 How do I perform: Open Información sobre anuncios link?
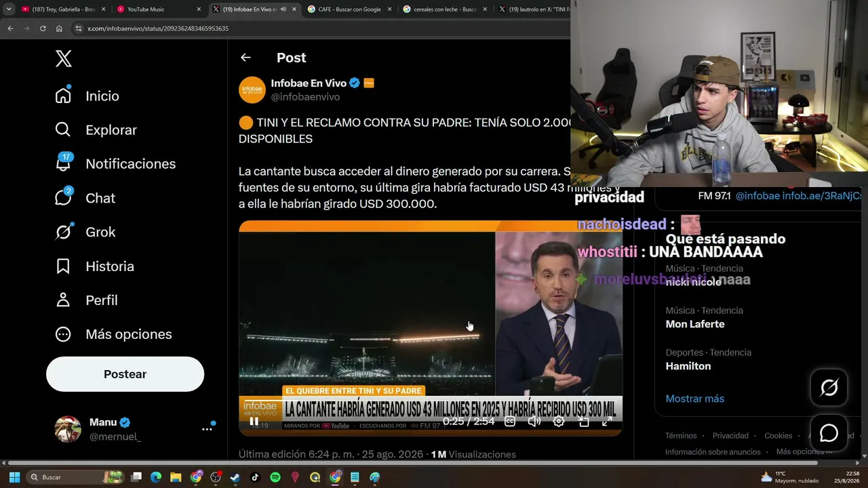click(x=713, y=452)
